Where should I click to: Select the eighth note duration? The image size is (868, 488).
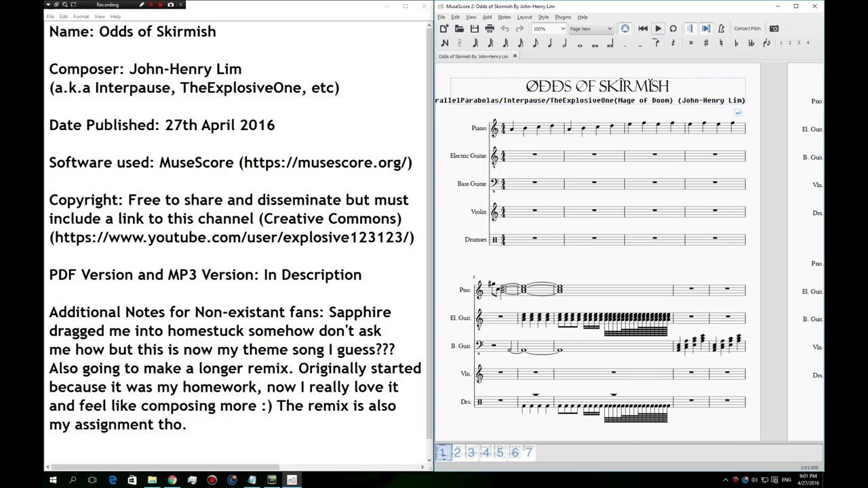(x=535, y=43)
